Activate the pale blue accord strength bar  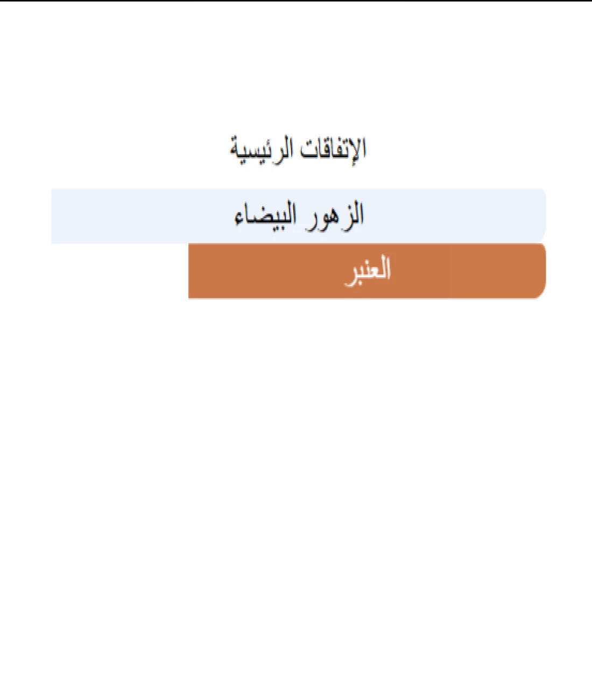pyautogui.click(x=298, y=216)
